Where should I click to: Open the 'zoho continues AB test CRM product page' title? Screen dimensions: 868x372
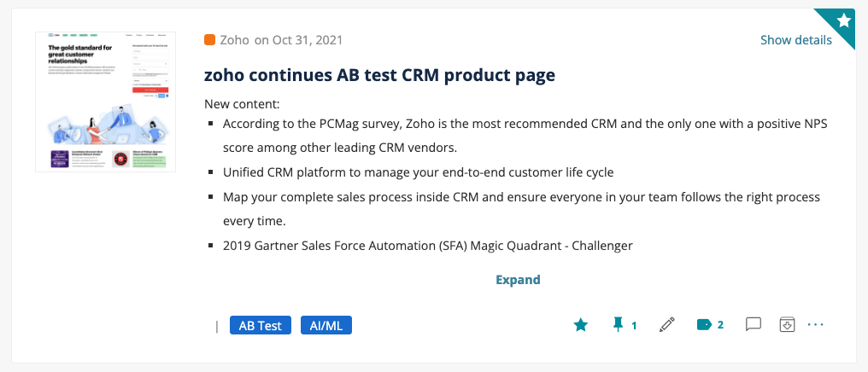(x=379, y=75)
